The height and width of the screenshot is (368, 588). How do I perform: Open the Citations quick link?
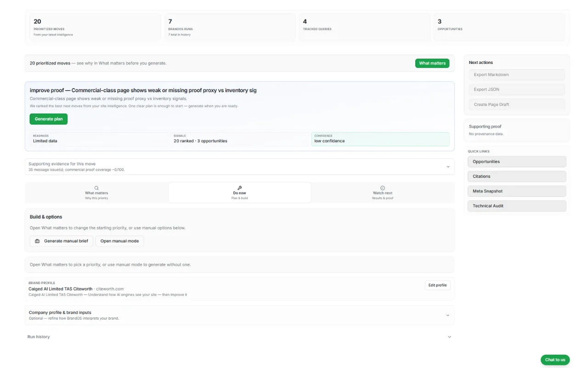(x=517, y=176)
